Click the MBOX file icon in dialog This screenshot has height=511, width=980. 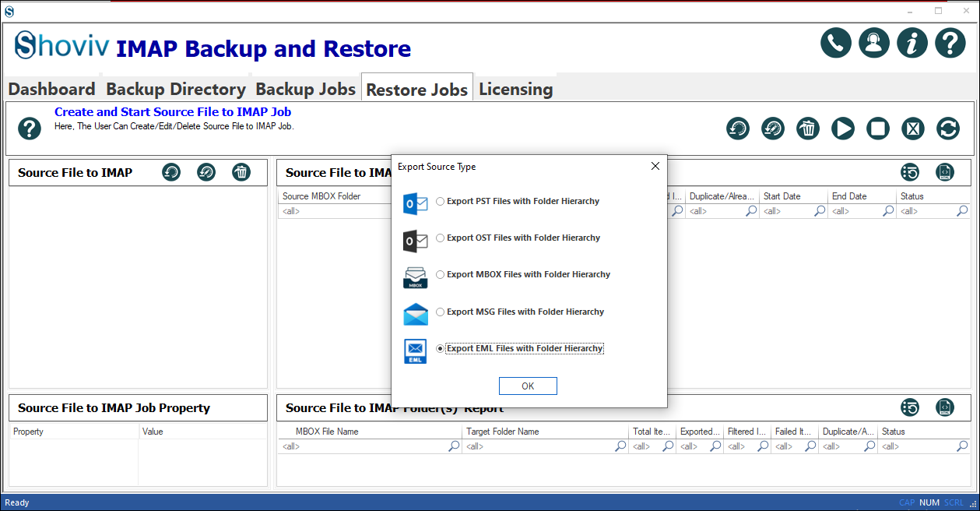[x=416, y=277]
